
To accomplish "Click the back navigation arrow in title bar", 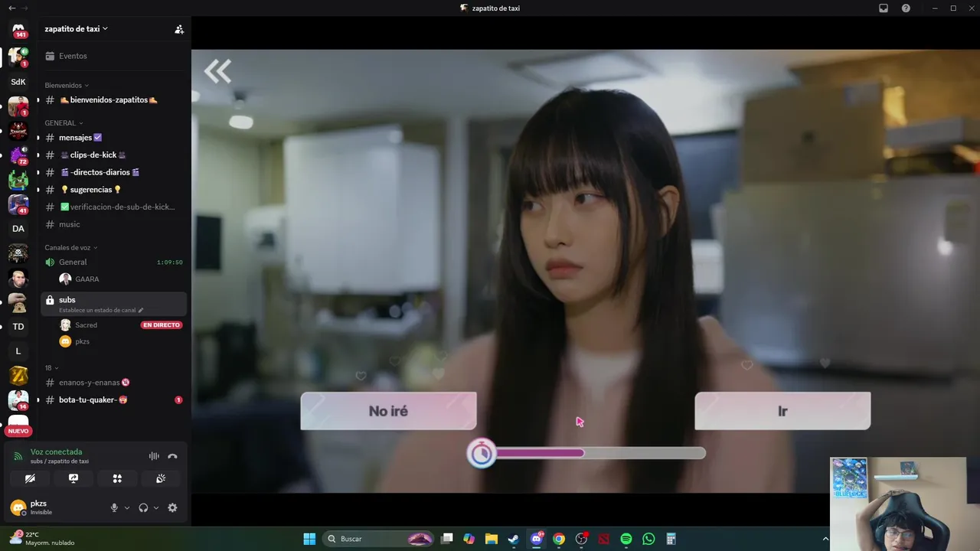I will (x=11, y=8).
